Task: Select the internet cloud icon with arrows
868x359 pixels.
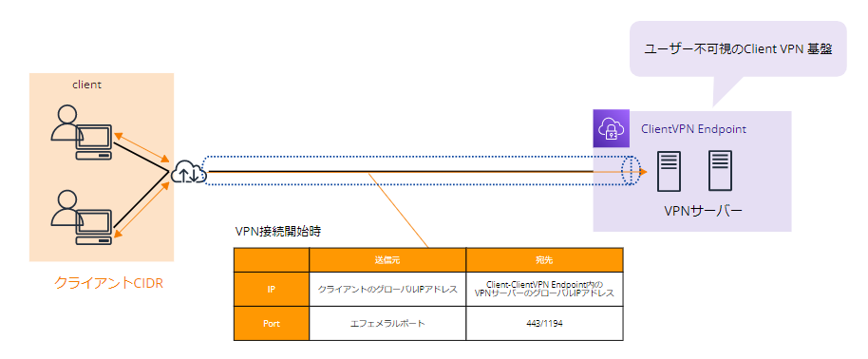Action: click(188, 172)
